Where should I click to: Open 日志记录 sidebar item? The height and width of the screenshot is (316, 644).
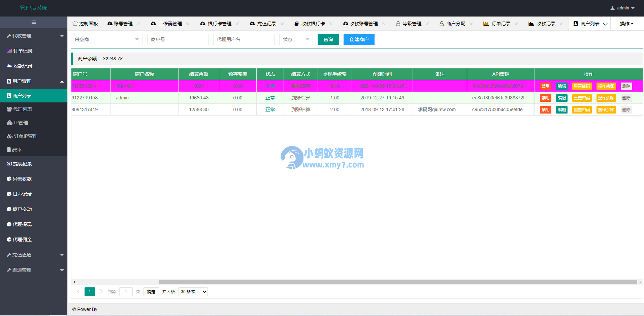pos(22,194)
